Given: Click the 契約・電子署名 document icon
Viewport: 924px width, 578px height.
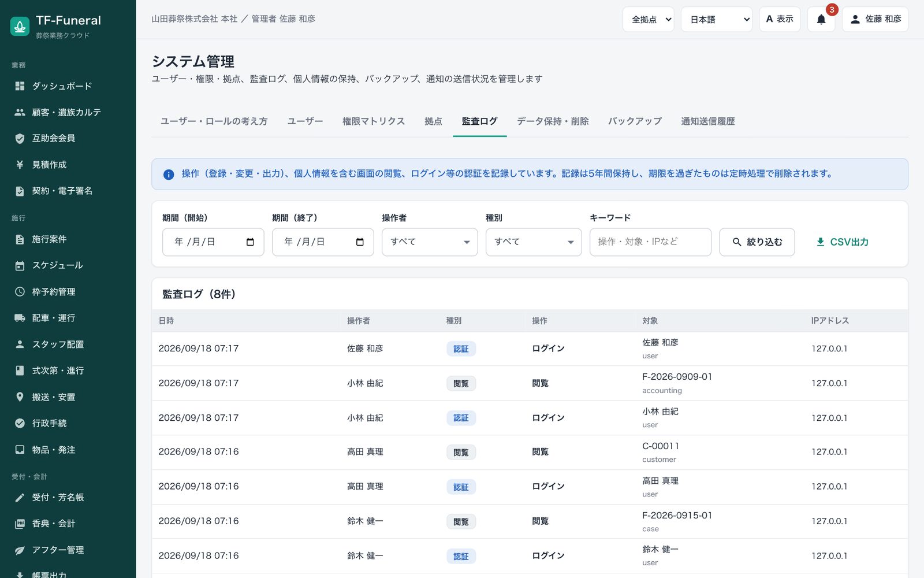Looking at the screenshot, I should pyautogui.click(x=20, y=191).
